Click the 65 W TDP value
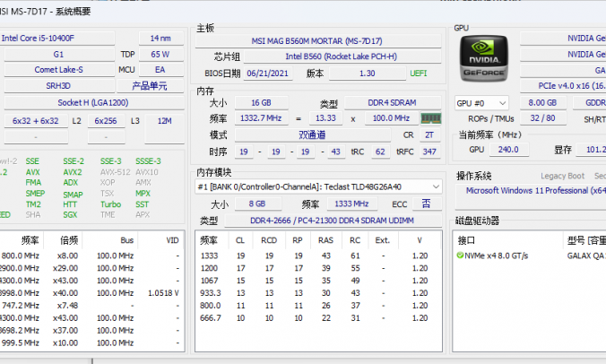 pos(160,55)
